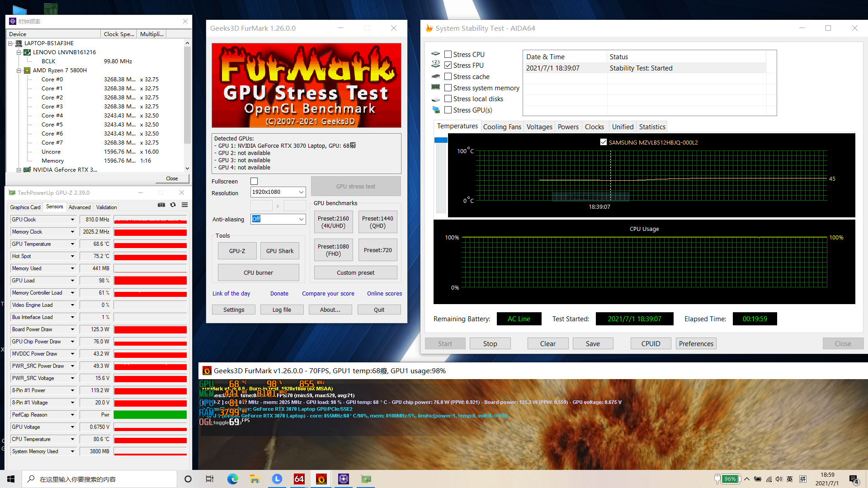Click Stress cache icon in AIDA64
Image resolution: width=868 pixels, height=488 pixels.
tap(436, 76)
